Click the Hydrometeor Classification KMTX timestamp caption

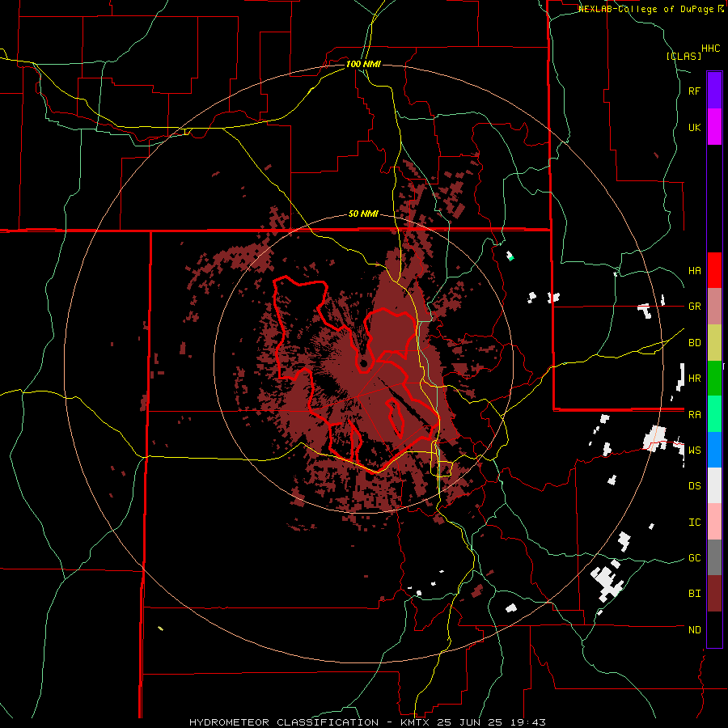tap(367, 722)
